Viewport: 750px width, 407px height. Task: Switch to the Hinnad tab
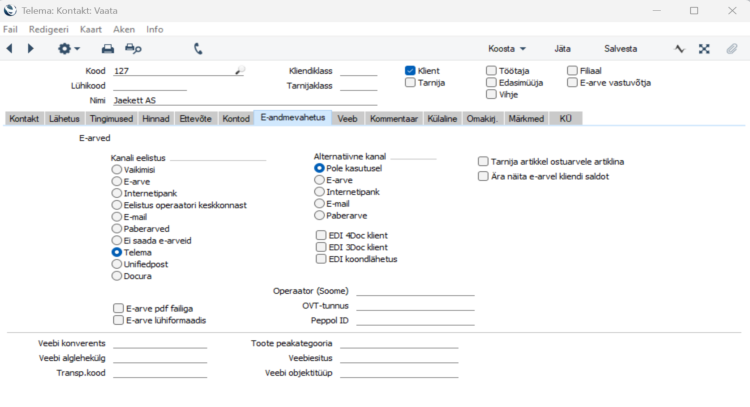coord(156,119)
